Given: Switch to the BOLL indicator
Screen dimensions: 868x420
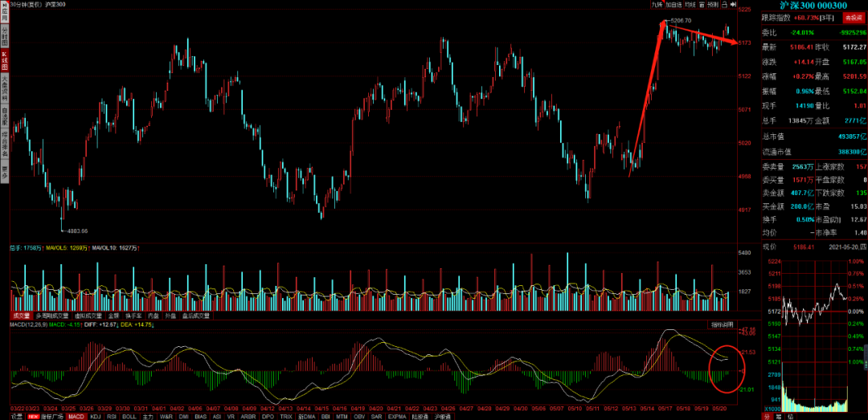Looking at the screenshot, I should coord(129,416).
